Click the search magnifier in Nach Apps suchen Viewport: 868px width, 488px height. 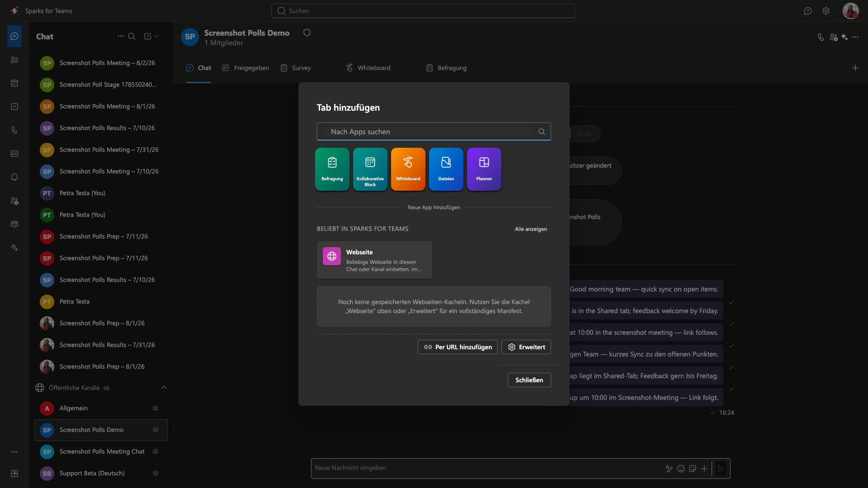coord(542,131)
